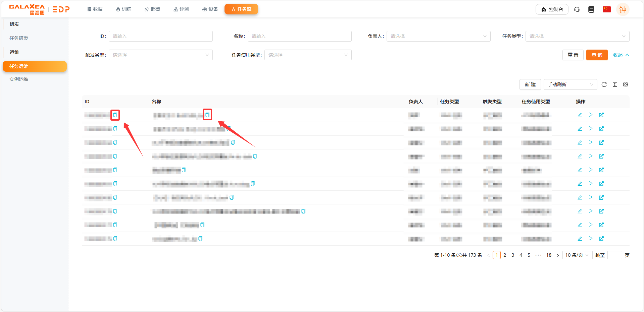Screen dimensions: 644x312
Task: Click the copy icon beside the first row ID
Action: pos(115,115)
